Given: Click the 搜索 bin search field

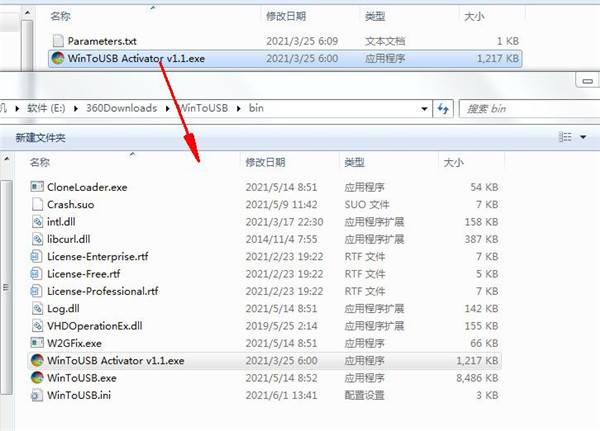Looking at the screenshot, I should (529, 109).
